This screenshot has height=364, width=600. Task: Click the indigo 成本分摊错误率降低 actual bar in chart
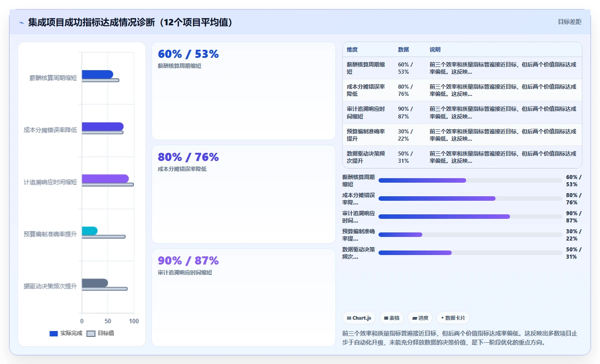coord(103,127)
